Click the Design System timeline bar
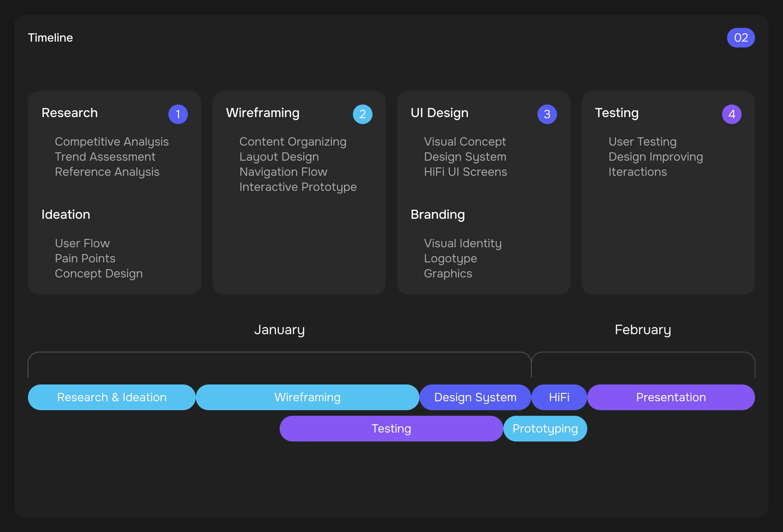The width and height of the screenshot is (783, 532). (x=475, y=397)
